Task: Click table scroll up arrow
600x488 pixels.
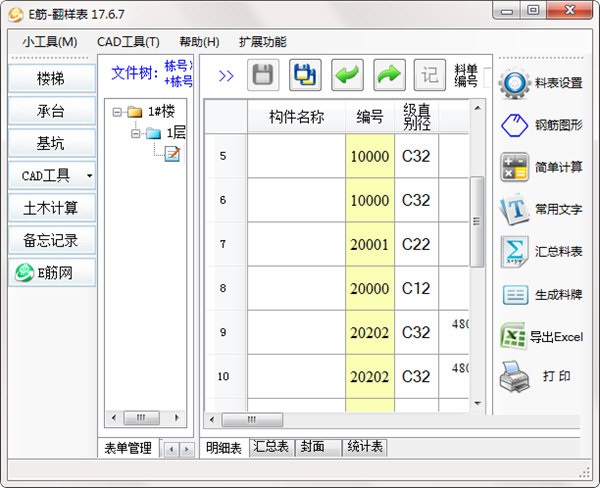Action: tap(477, 108)
